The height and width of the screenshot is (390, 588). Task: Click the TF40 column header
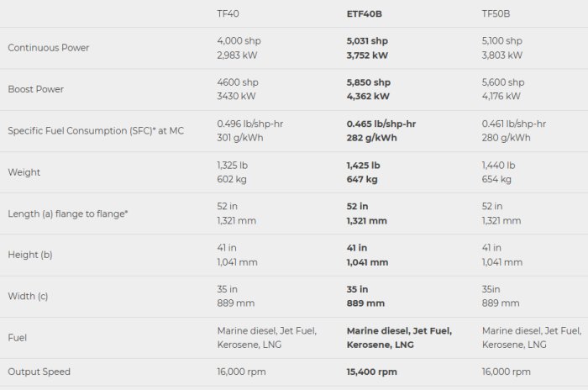point(227,13)
